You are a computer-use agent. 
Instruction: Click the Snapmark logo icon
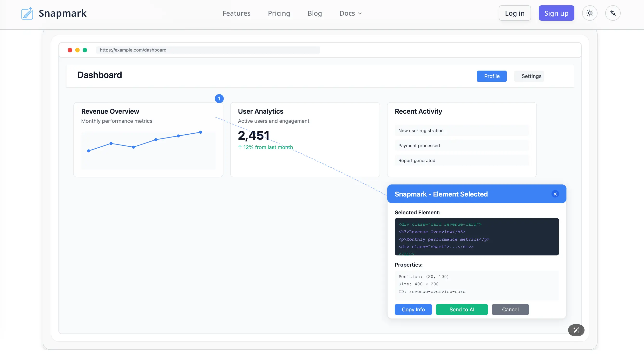27,13
